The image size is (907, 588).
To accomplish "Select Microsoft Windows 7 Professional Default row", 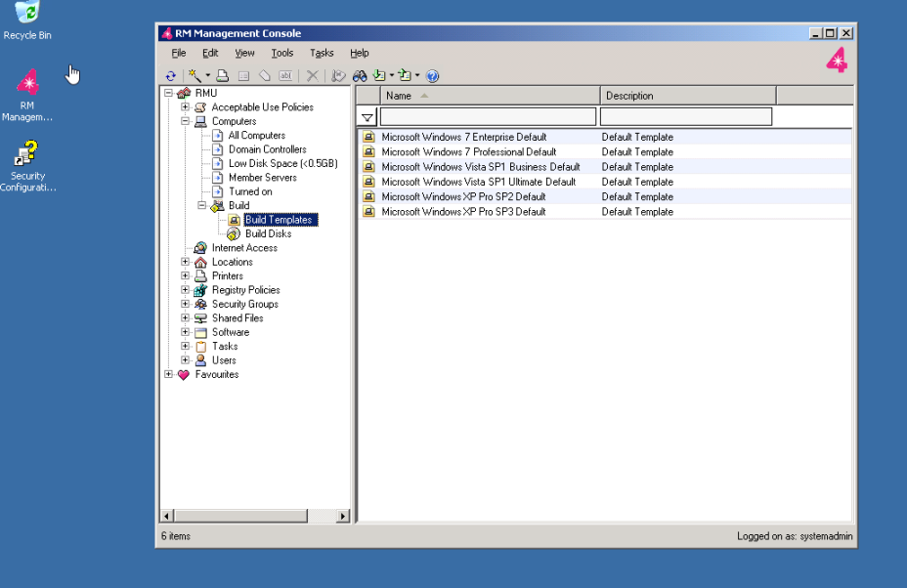I will click(x=604, y=152).
